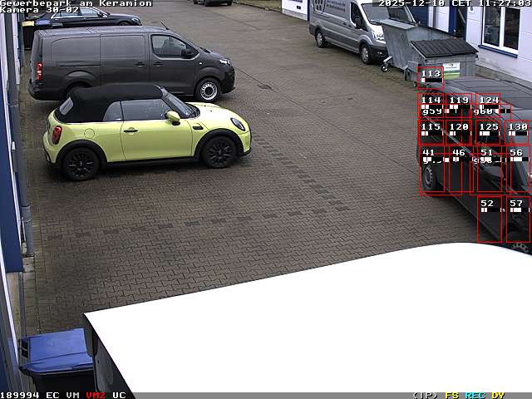Screen dimensions: 532x399
Task: Click the red REC status indicator
Action: (x=475, y=395)
